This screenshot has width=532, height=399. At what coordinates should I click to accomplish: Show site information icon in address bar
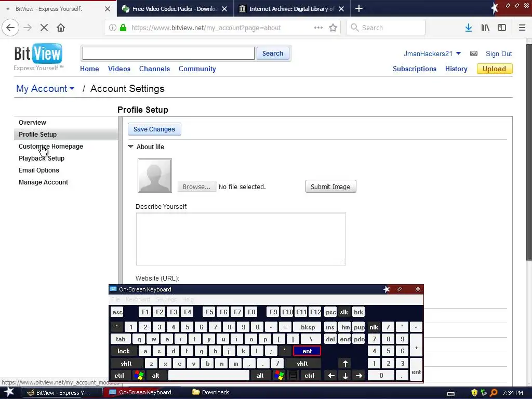click(x=112, y=28)
